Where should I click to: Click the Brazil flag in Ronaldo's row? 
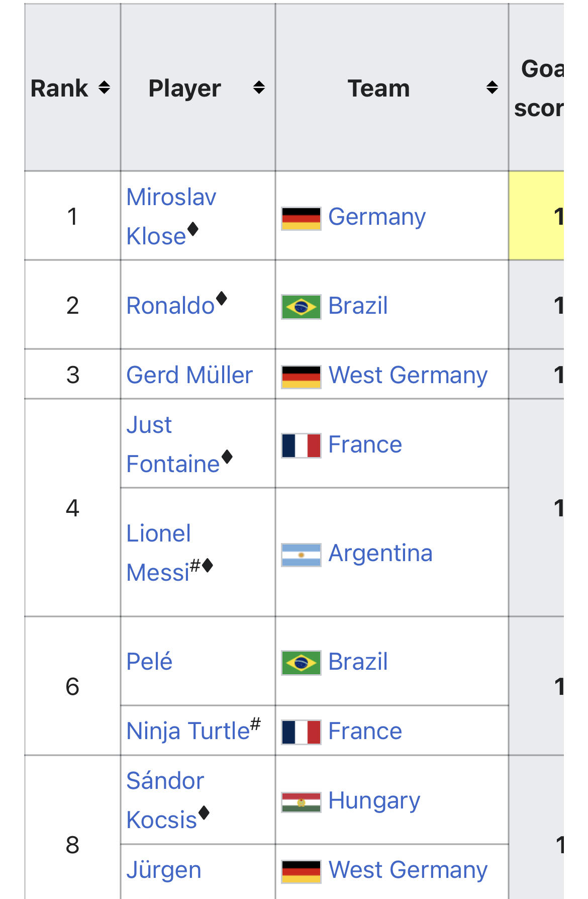[x=301, y=307]
